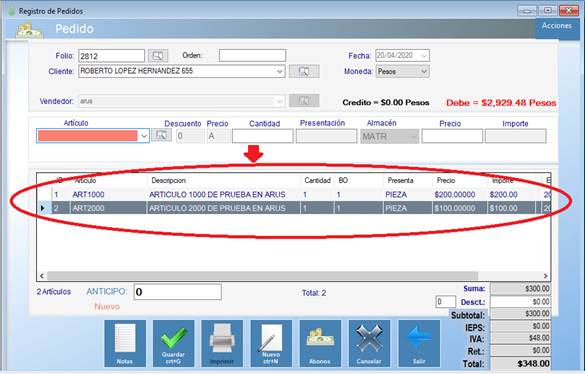Click the Cantidad input field
Viewport: 585px width, 374px height.
point(263,136)
